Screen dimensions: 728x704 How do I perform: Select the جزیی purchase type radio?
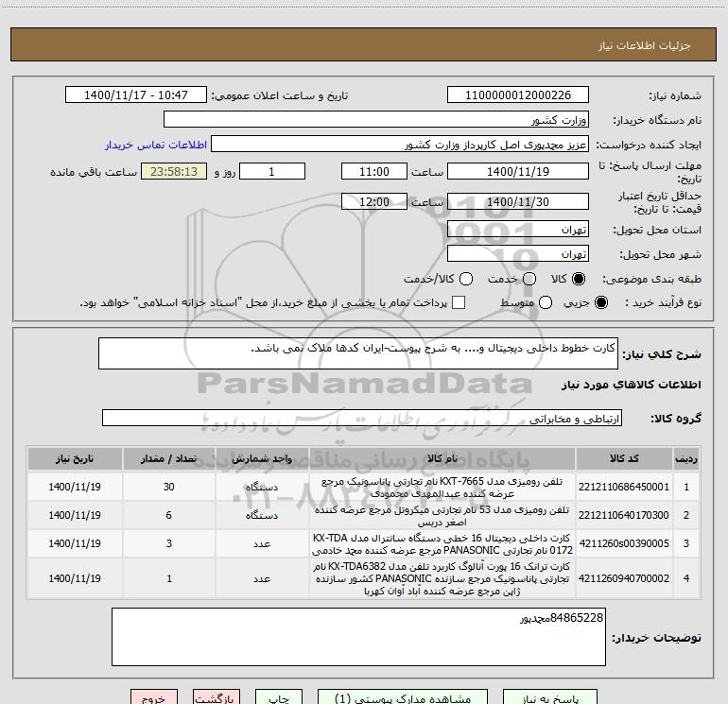(600, 302)
